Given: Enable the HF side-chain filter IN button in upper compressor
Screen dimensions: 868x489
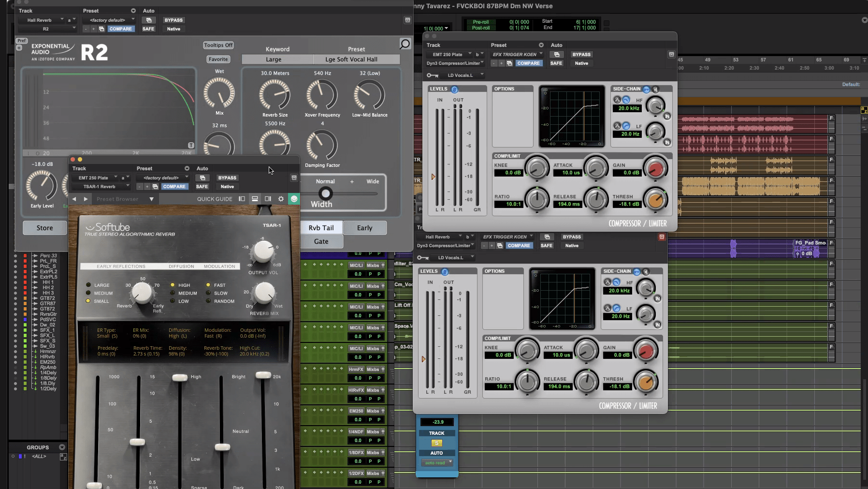Looking at the screenshot, I should 667,116.
